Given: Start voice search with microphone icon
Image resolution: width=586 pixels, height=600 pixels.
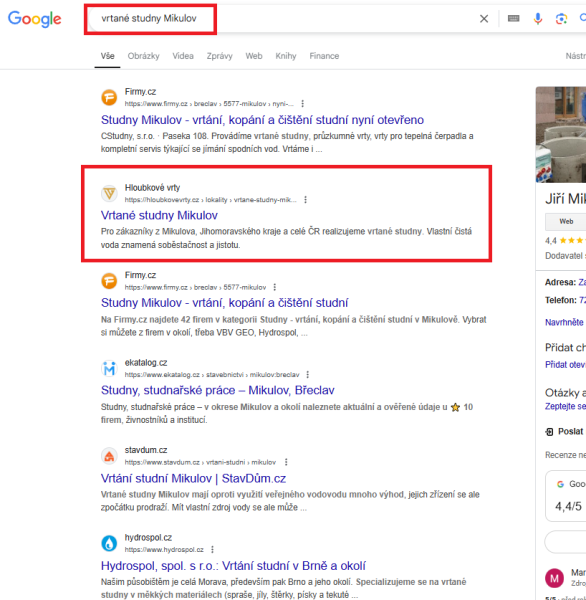Looking at the screenshot, I should (538, 18).
